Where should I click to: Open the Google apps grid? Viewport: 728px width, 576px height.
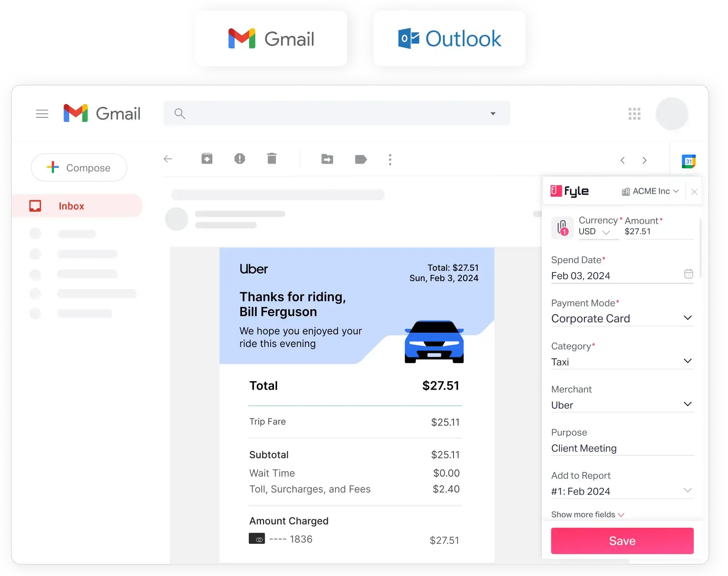tap(634, 113)
